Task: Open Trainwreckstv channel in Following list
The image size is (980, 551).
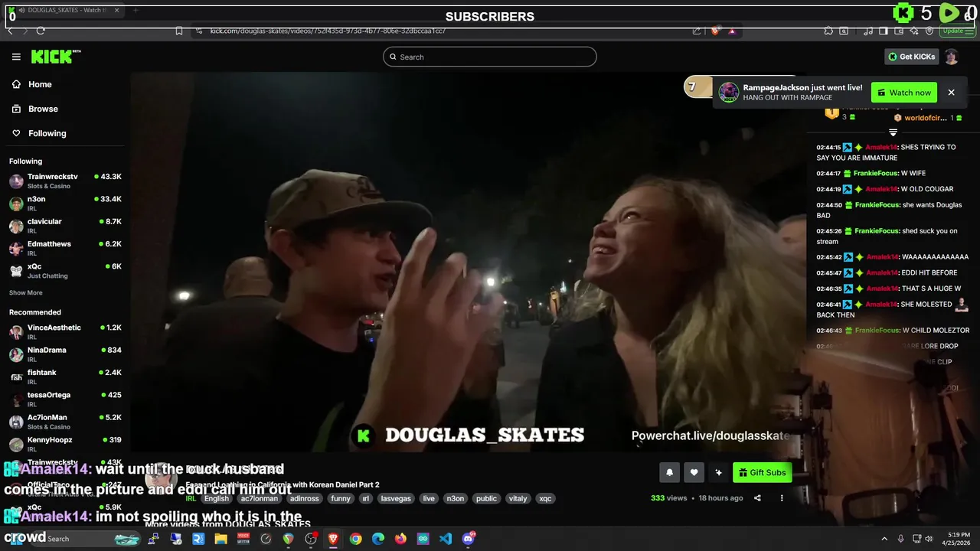Action: [x=65, y=181]
